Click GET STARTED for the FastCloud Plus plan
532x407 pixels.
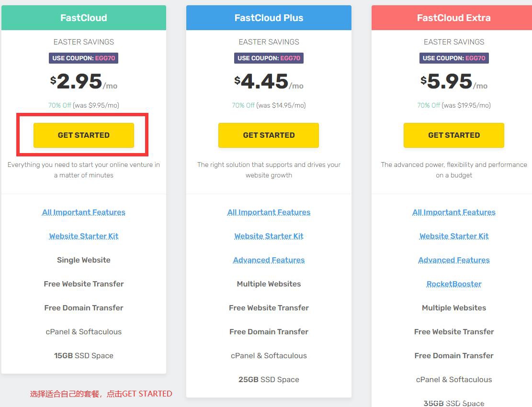point(269,135)
